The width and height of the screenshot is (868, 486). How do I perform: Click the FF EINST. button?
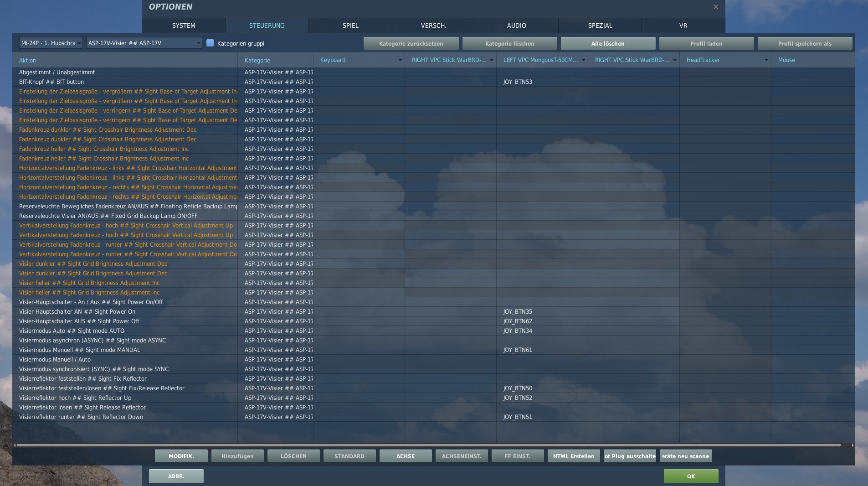[518, 456]
